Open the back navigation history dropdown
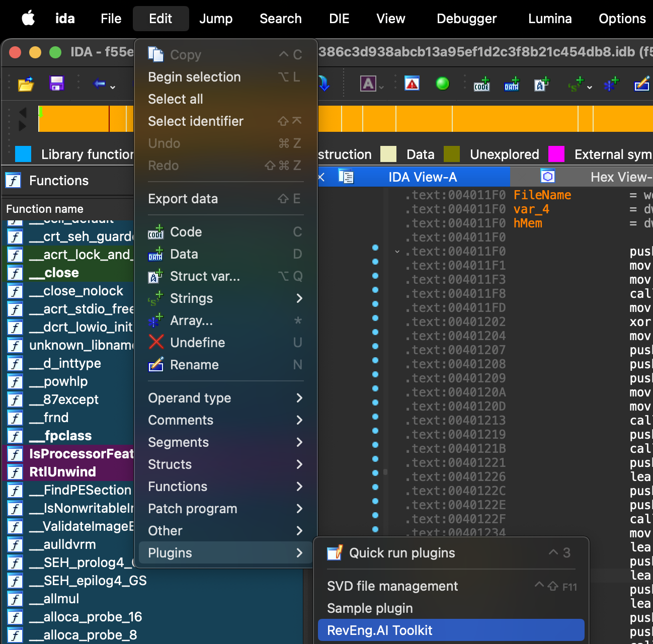The width and height of the screenshot is (653, 644). coord(113,87)
